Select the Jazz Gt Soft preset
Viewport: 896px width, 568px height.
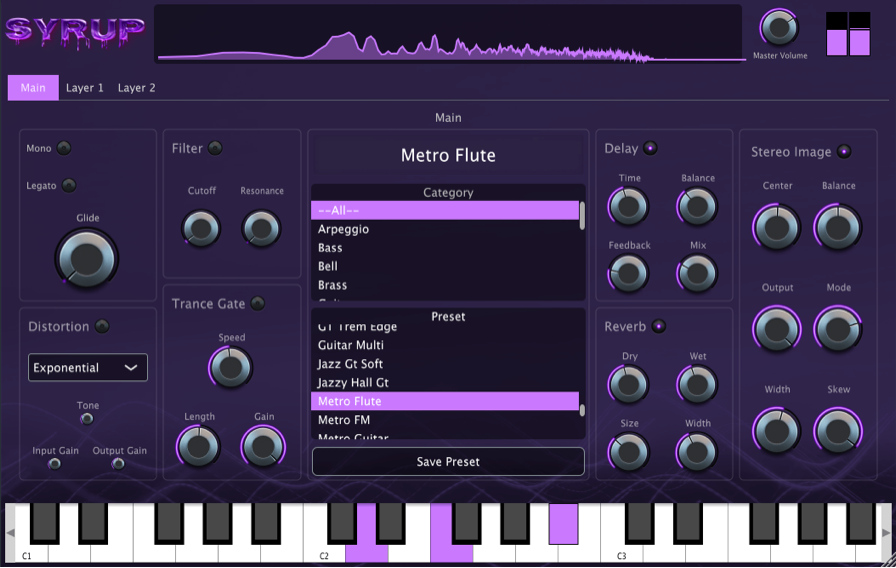click(445, 364)
